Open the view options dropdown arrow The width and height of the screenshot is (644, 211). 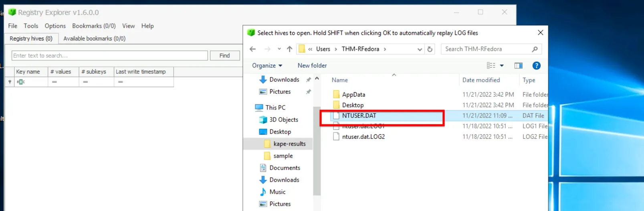click(x=502, y=66)
